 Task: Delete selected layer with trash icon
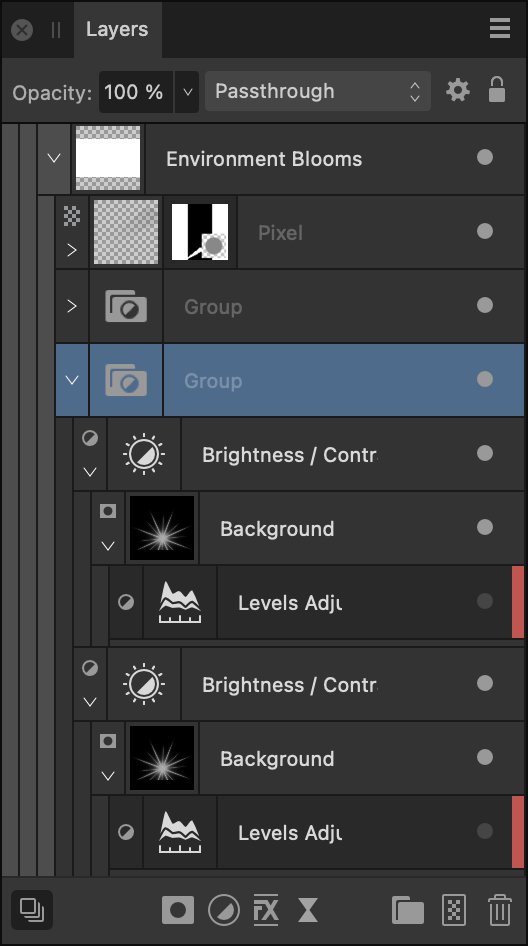500,910
